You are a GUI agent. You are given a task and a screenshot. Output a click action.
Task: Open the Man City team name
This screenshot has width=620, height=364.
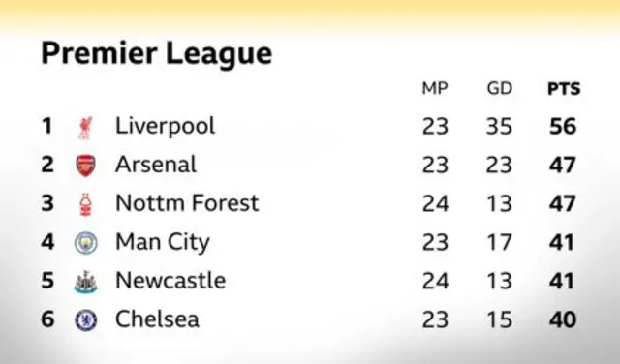[163, 242]
